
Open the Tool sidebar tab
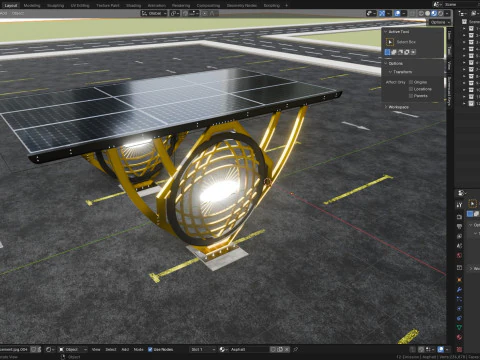pos(449,50)
